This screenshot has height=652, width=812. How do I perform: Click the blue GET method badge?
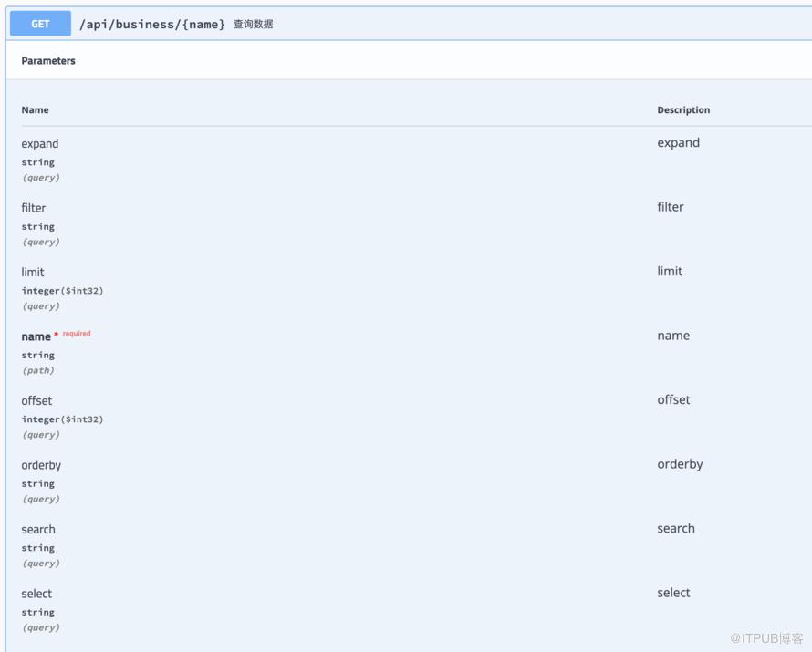[40, 24]
